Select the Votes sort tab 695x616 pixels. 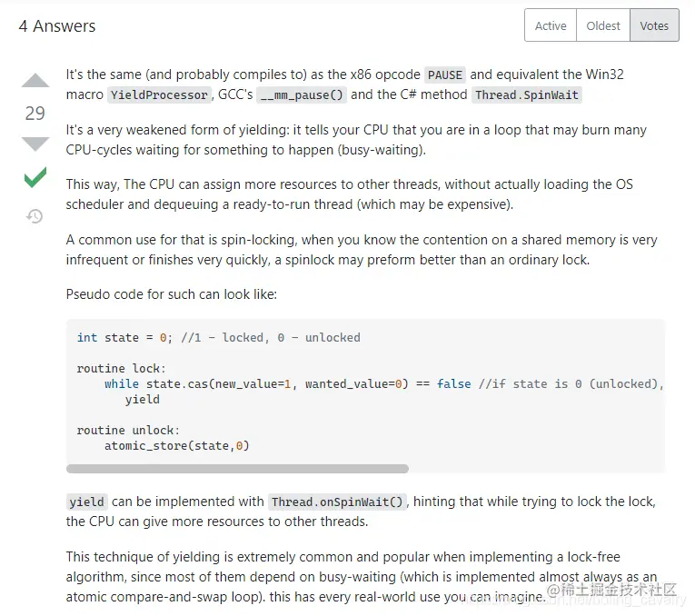pos(654,25)
